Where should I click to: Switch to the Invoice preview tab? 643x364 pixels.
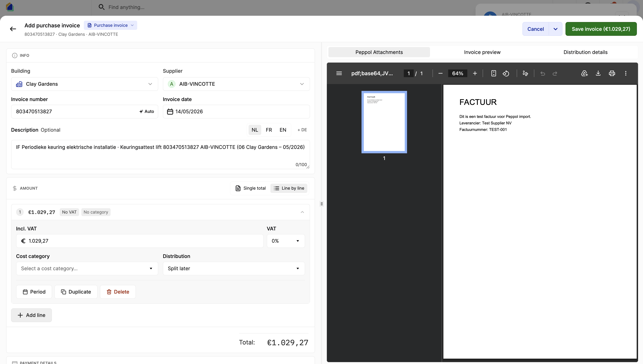pyautogui.click(x=482, y=52)
